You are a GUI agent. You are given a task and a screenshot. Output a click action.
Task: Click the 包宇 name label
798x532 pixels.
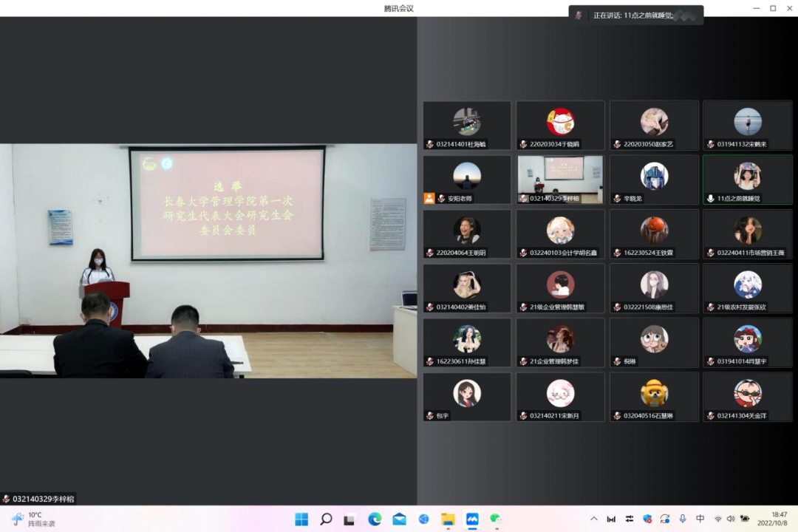pyautogui.click(x=443, y=416)
